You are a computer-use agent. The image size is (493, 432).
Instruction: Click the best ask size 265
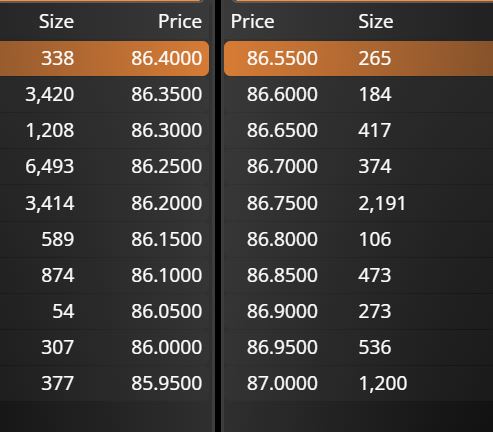click(375, 58)
